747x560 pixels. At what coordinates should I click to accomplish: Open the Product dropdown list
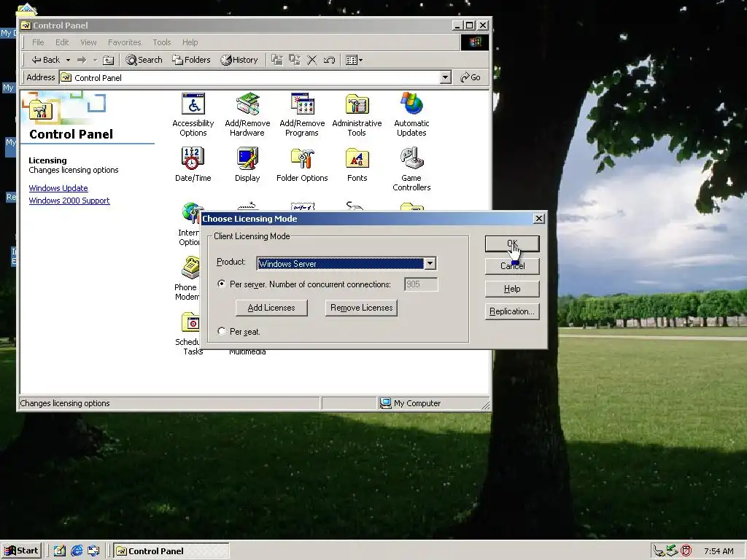pos(430,263)
